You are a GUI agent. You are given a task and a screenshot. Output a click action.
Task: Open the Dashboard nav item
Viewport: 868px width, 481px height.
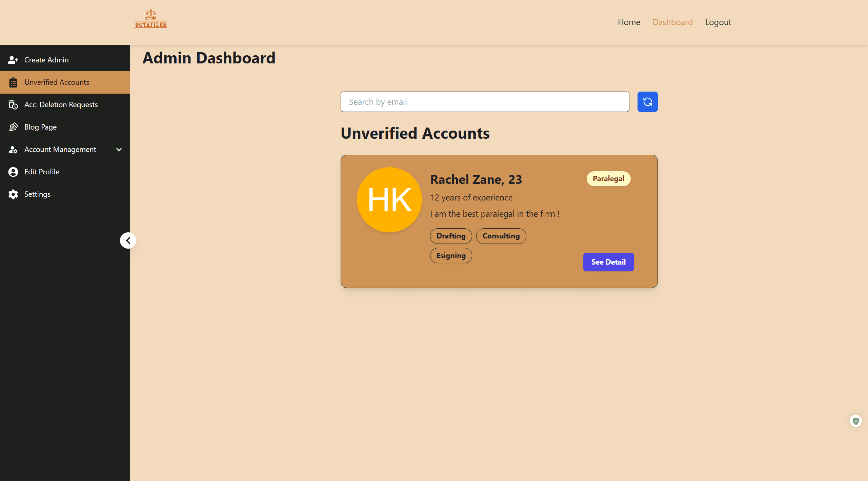point(672,22)
